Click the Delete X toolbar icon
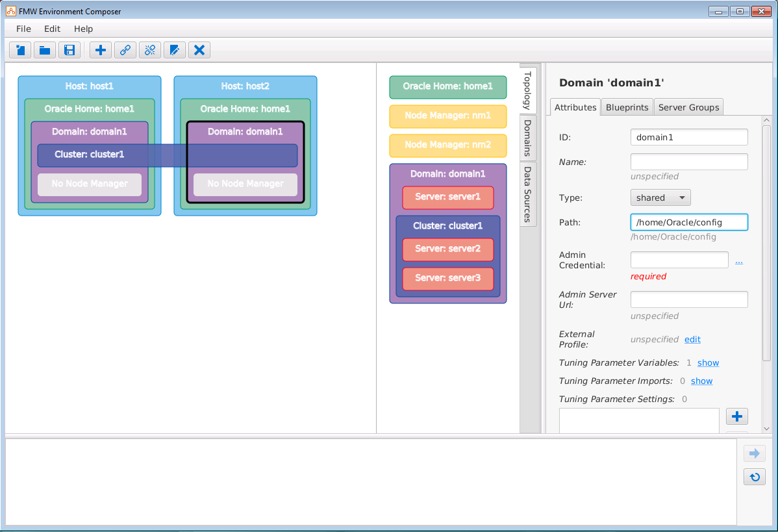 [x=199, y=50]
